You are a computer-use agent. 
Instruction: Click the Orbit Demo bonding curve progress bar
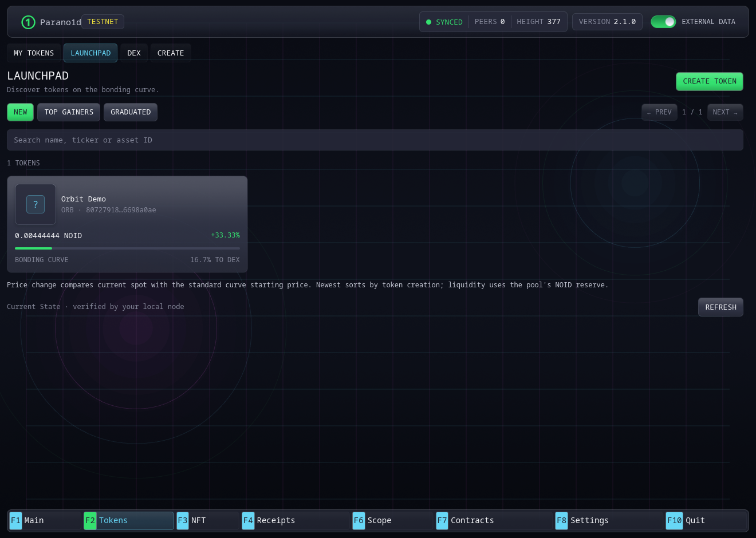coord(127,248)
